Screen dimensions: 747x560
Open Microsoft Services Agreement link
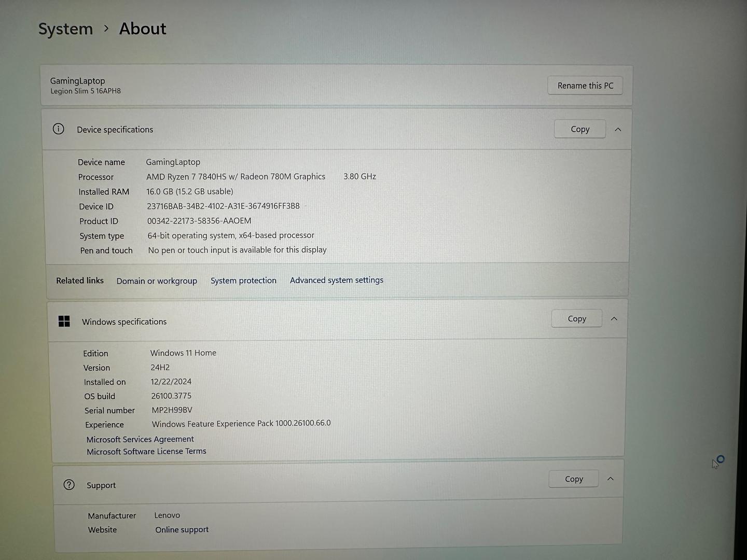[140, 439]
